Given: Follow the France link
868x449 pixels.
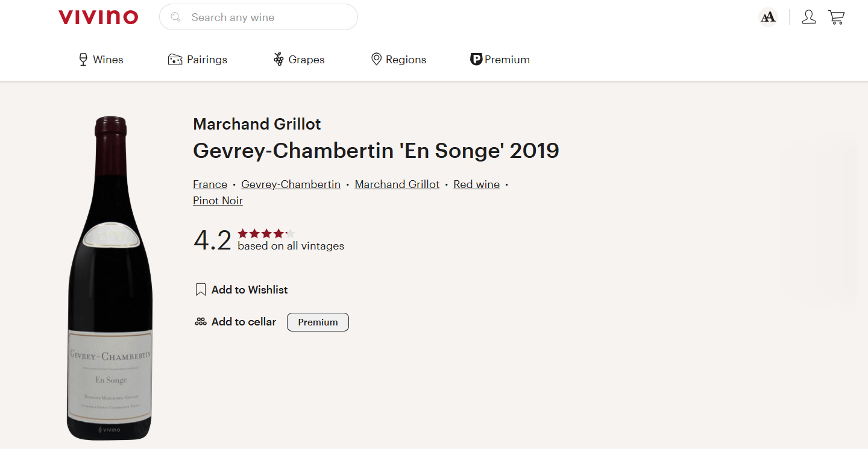Looking at the screenshot, I should [x=210, y=184].
